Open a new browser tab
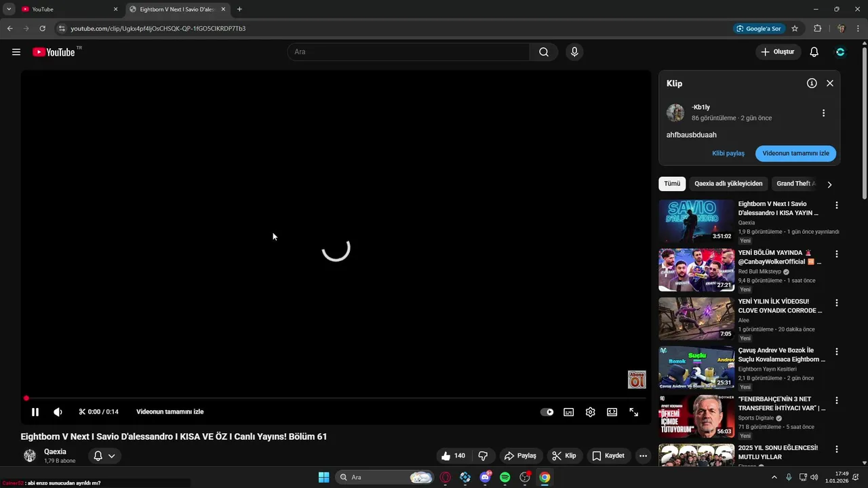Image resolution: width=868 pixels, height=488 pixels. 239,9
